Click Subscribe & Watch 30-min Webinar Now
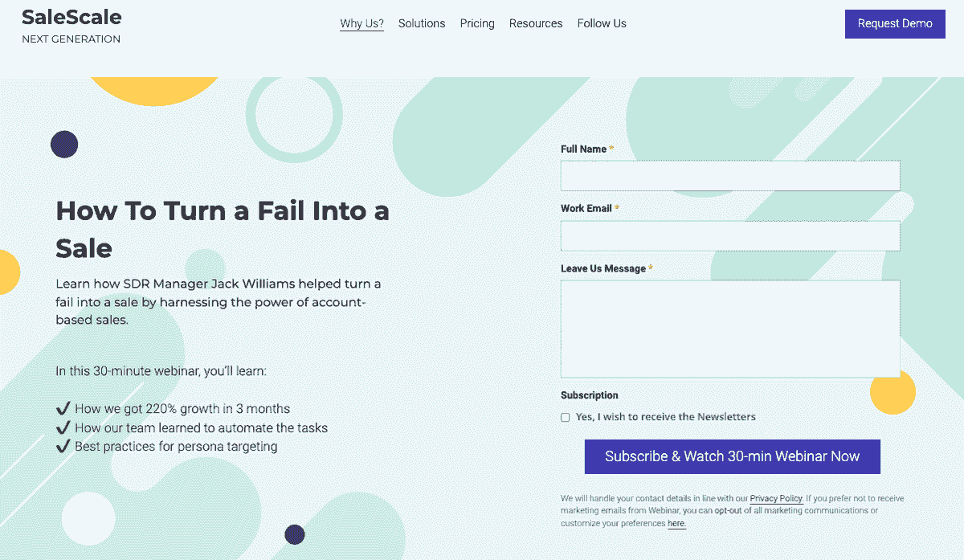Image resolution: width=964 pixels, height=560 pixels. click(733, 456)
